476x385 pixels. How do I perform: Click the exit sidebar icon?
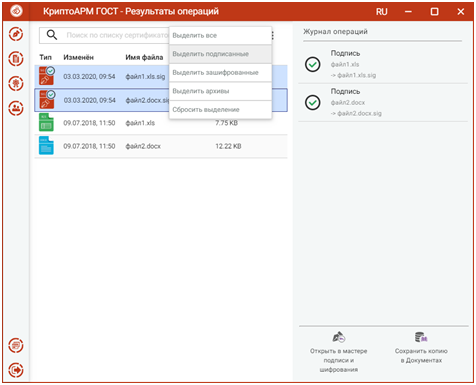pos(16,370)
